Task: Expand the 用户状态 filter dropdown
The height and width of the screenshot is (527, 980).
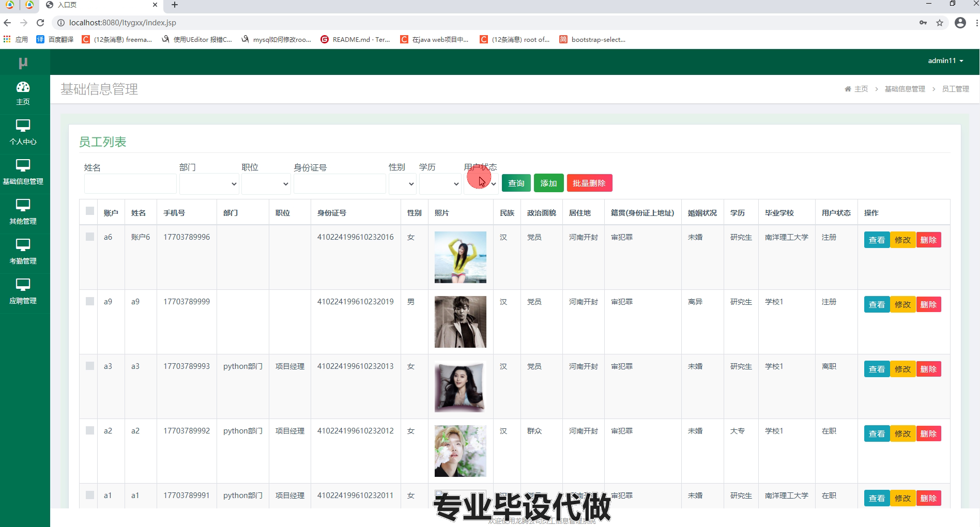Action: tap(481, 183)
